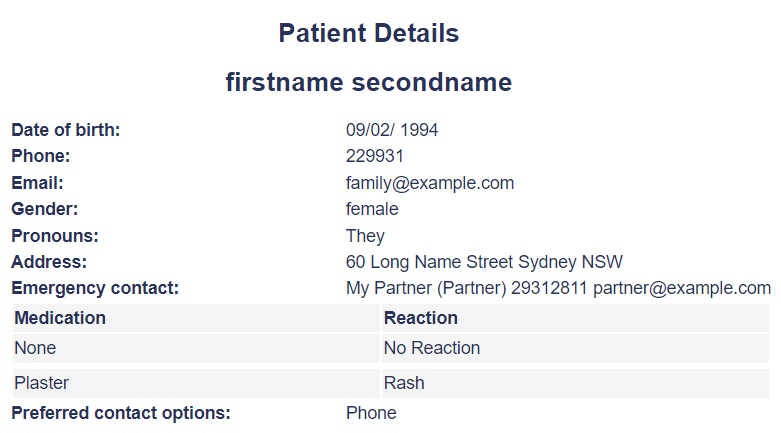Select the Plaster medication row
The width and height of the screenshot is (781, 433).
(x=391, y=383)
